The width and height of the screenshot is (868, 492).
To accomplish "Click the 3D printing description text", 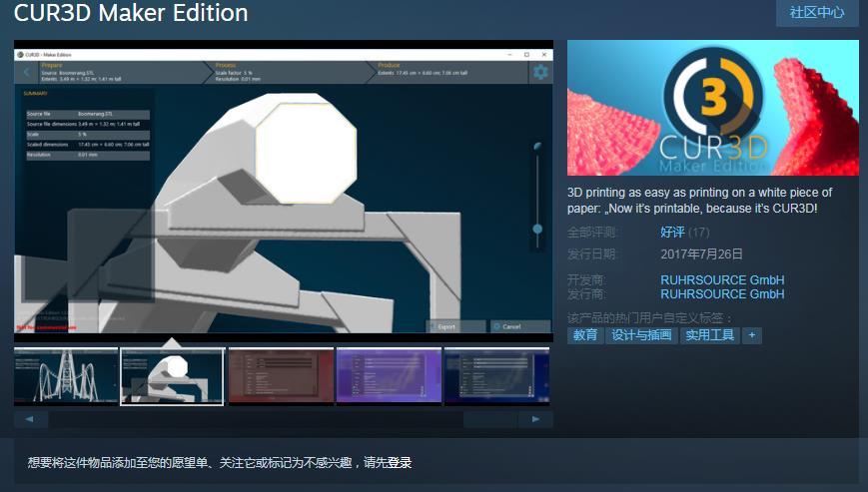I will [x=700, y=201].
